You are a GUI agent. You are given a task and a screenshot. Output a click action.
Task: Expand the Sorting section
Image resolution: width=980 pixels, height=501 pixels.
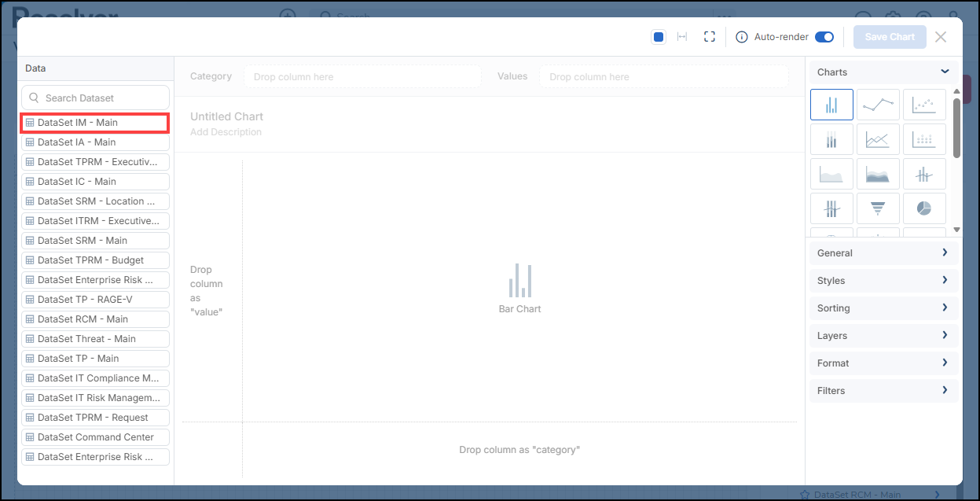(883, 308)
